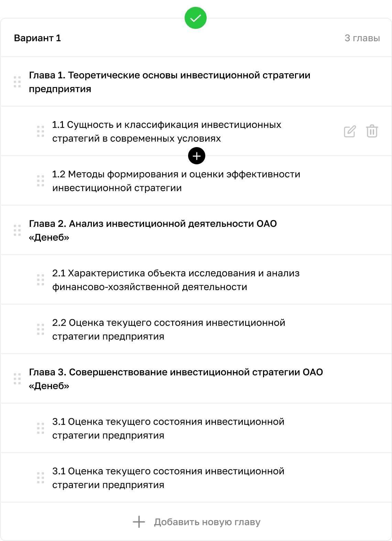Select section 1.2 Методы формирования и оценки
Image resolution: width=392 pixels, height=541 pixels.
coord(176,181)
